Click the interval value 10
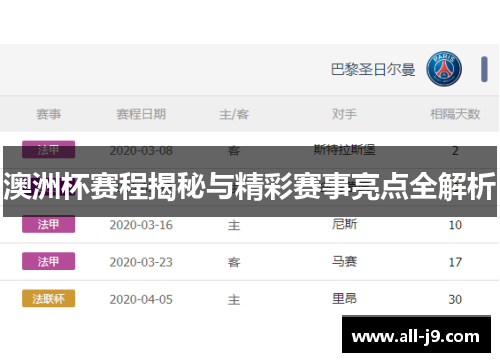Image resolution: width=500 pixels, height=362 pixels. 455,225
